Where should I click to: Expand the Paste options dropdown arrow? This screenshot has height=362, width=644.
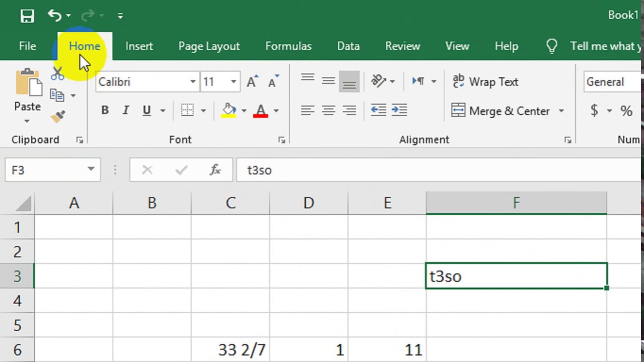[27, 121]
